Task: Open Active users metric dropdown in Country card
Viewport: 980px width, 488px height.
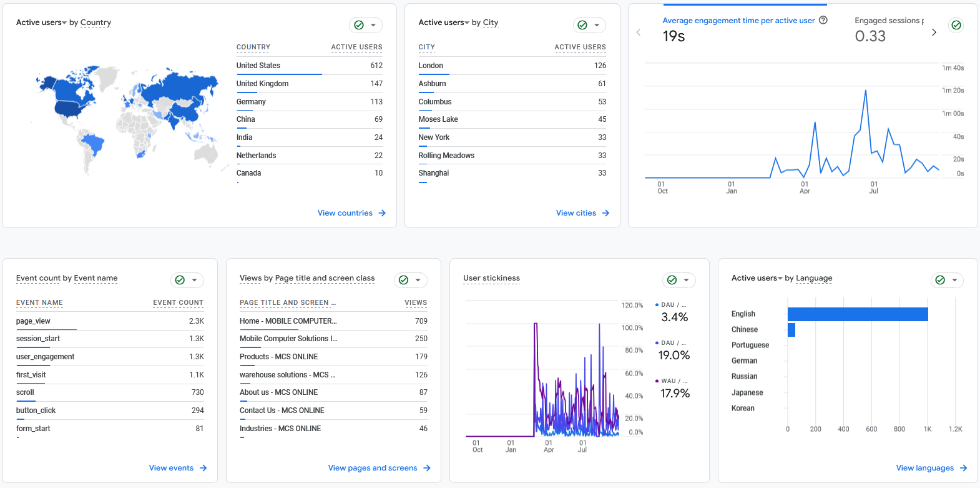Action: [x=41, y=22]
